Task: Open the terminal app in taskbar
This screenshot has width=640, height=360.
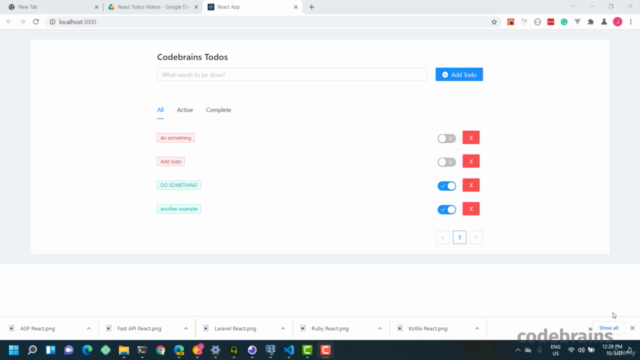Action: [142, 350]
